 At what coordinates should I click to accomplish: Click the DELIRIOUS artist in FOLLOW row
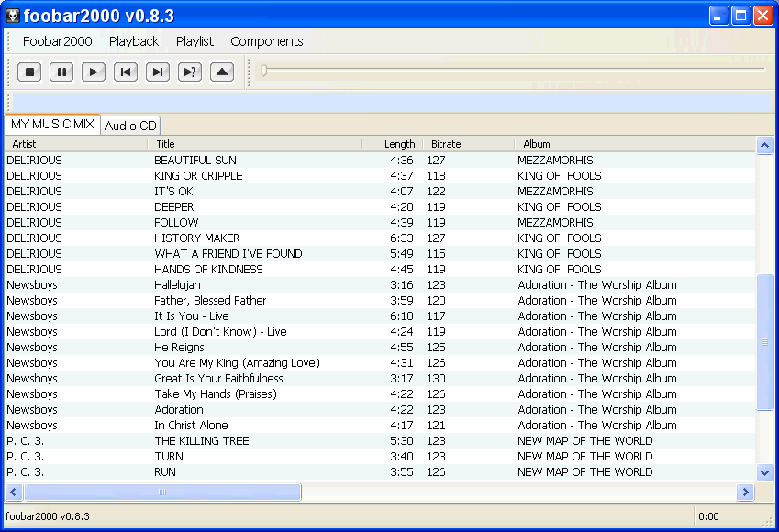(x=34, y=223)
